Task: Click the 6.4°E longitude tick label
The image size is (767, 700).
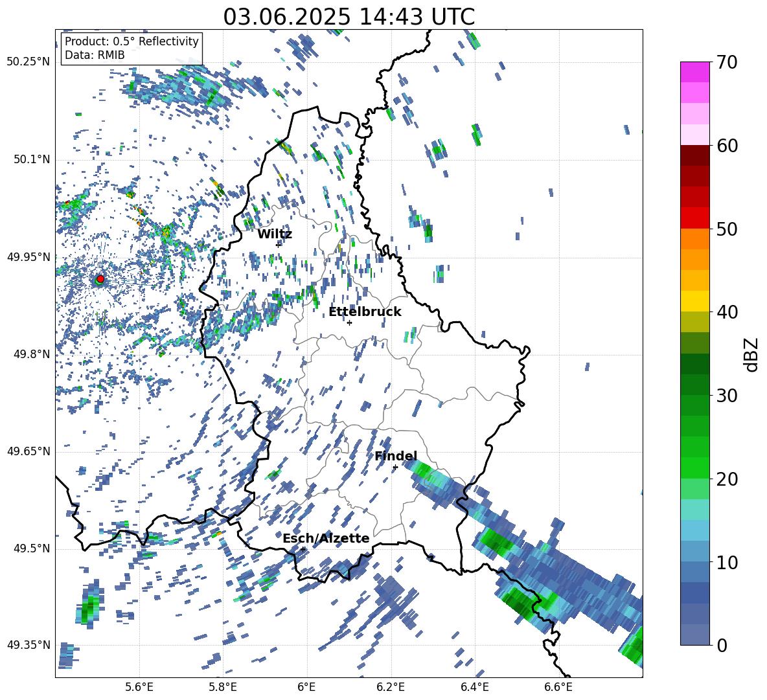Action: coord(474,687)
